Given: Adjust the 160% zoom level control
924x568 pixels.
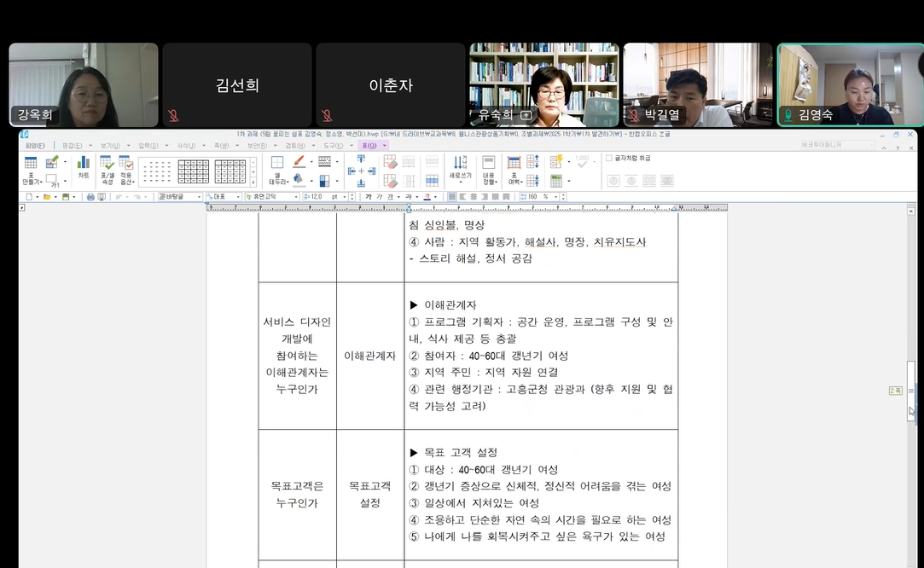Looking at the screenshot, I should coord(534,195).
